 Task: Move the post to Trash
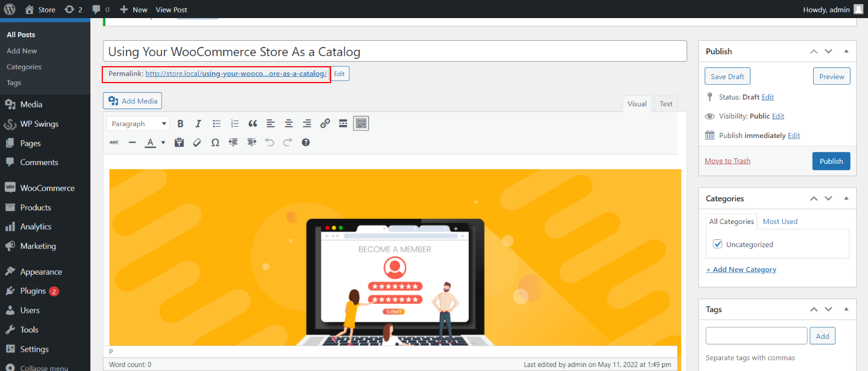click(727, 161)
